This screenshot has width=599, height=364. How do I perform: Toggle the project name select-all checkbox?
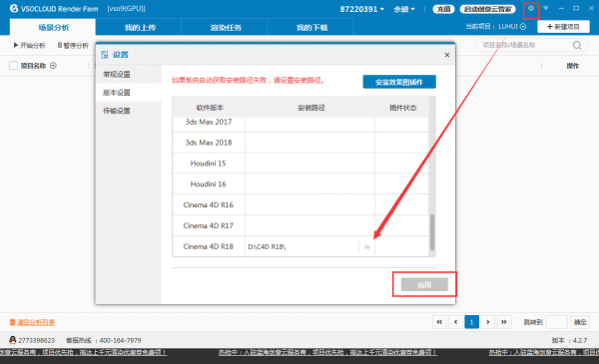(13, 66)
